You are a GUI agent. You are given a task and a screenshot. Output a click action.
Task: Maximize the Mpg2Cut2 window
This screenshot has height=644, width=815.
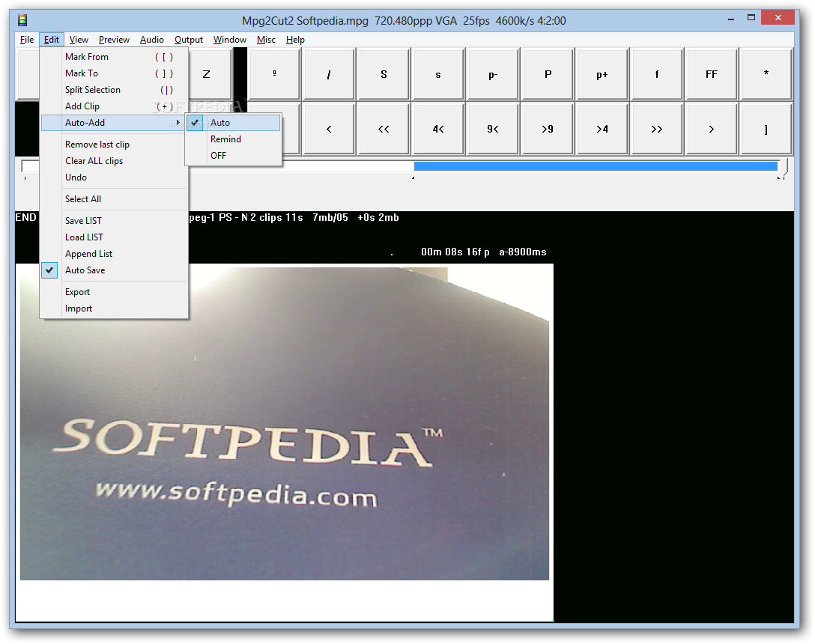coord(751,18)
